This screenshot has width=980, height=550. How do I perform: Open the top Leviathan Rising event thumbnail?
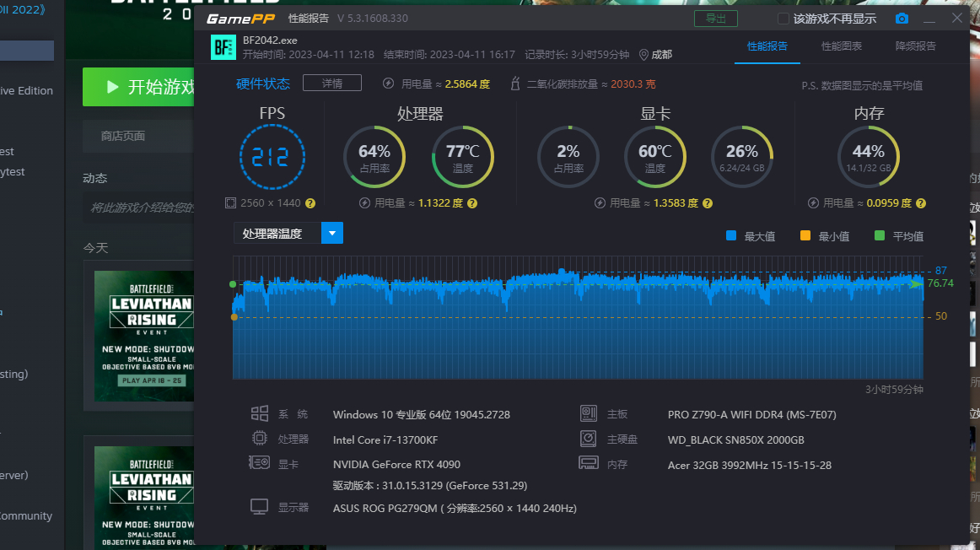[144, 337]
